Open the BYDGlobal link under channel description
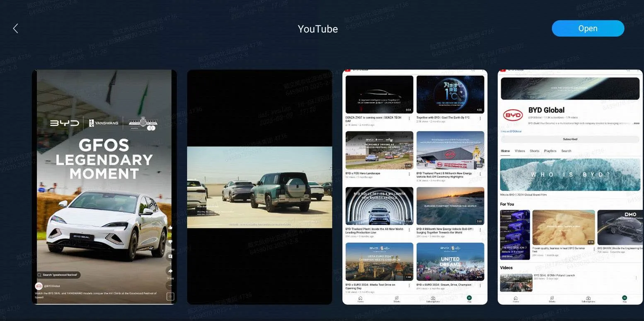 (x=511, y=131)
